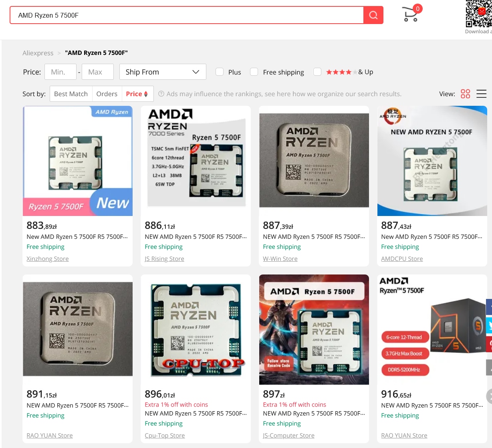
Task: Check the Free shipping filter
Action: (254, 72)
